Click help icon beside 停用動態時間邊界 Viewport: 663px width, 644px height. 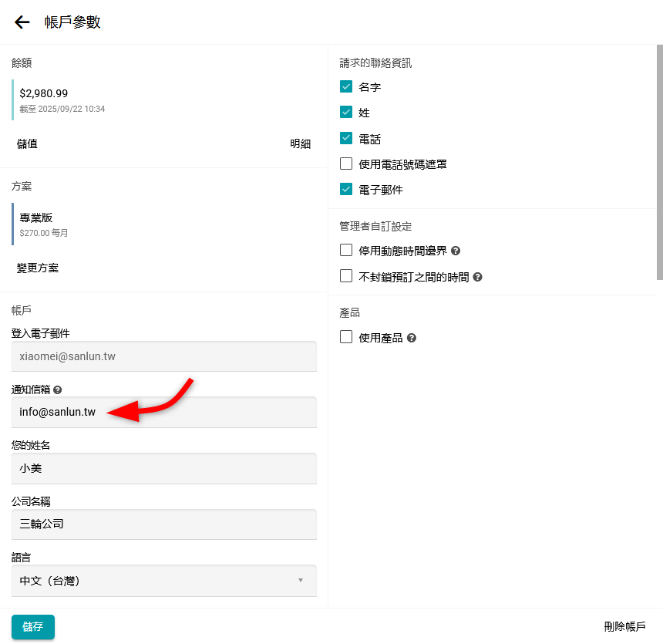click(x=456, y=251)
